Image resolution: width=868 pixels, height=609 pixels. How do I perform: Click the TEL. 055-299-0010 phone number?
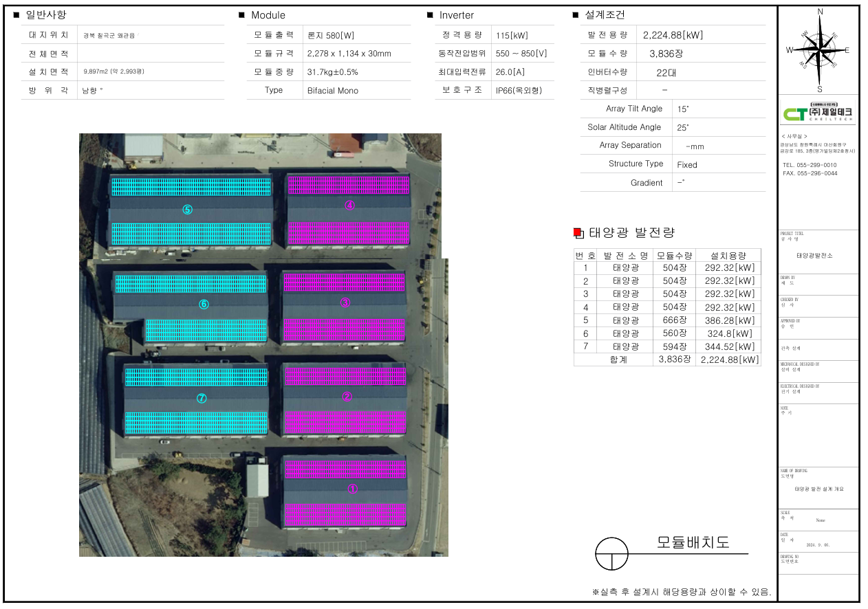[x=810, y=165]
